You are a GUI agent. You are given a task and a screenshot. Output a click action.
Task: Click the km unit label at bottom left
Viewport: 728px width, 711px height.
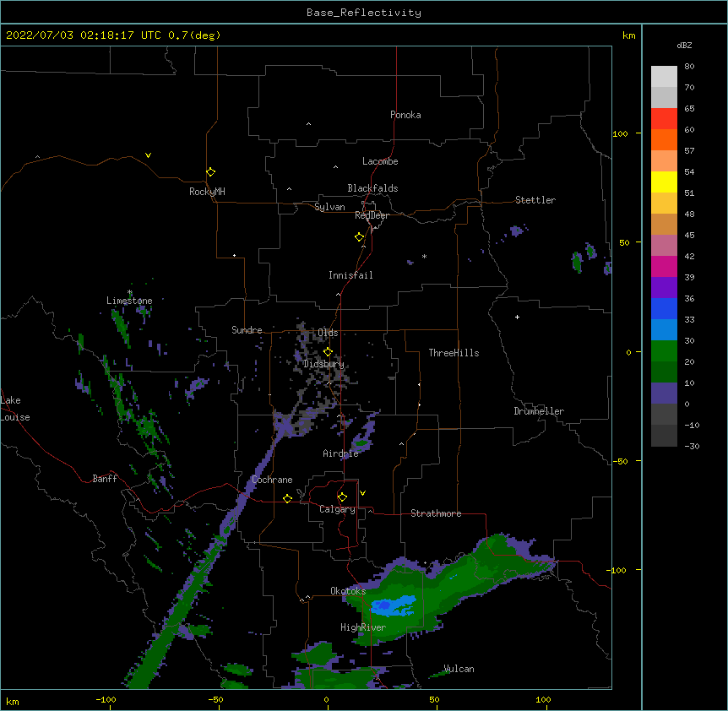click(x=13, y=702)
